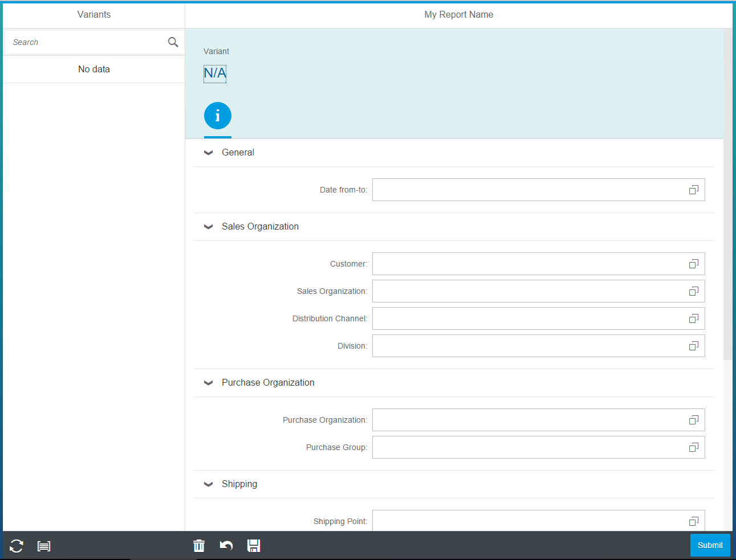
Task: Click the N/A variant title link
Action: coord(215,73)
